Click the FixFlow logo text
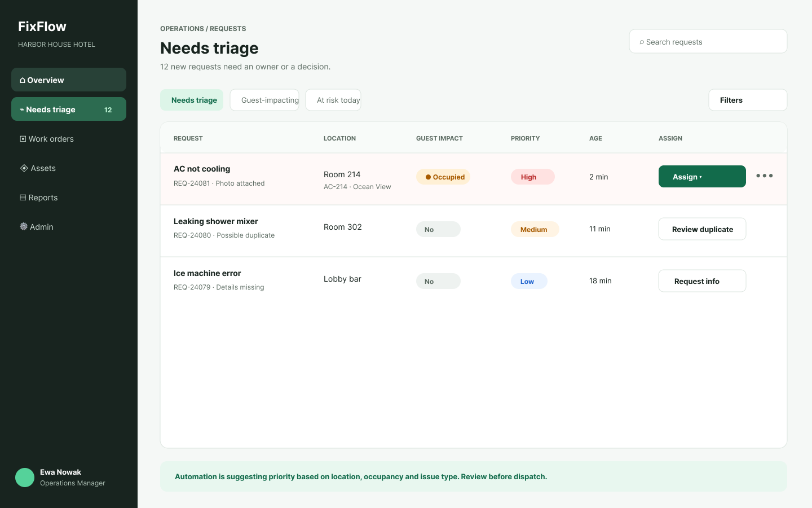 pyautogui.click(x=42, y=27)
